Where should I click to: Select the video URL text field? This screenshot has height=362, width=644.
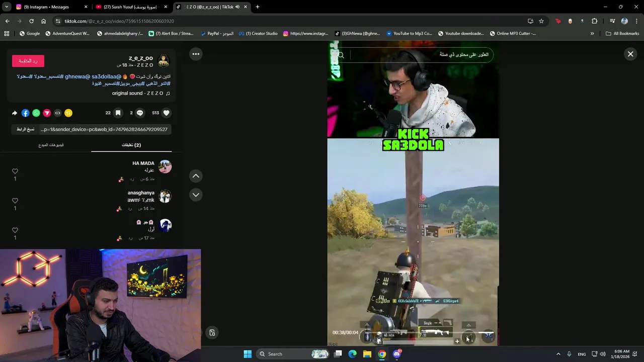coord(104,129)
